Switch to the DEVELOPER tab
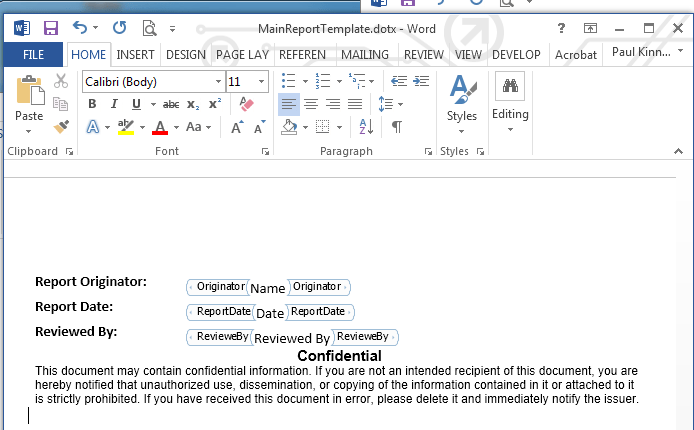The width and height of the screenshot is (694, 430). (x=516, y=54)
